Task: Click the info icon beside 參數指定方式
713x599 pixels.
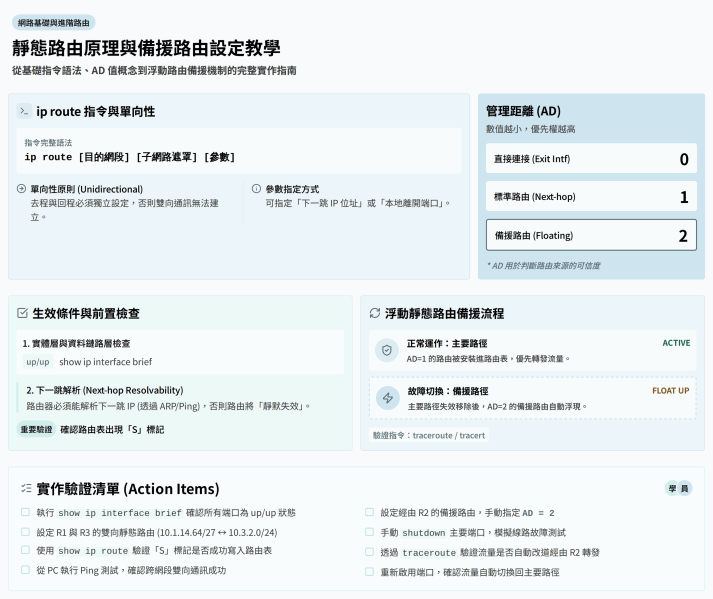Action: 256,189
